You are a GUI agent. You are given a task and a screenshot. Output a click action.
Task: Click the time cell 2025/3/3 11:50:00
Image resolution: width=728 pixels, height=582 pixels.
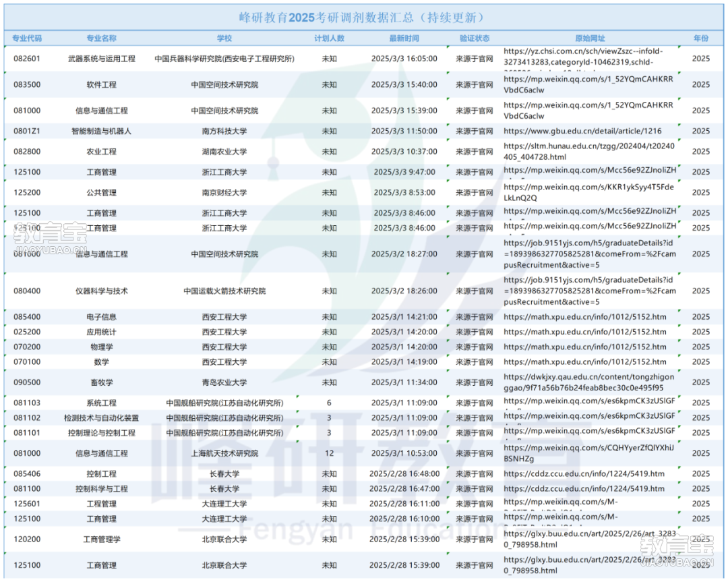[x=404, y=131]
